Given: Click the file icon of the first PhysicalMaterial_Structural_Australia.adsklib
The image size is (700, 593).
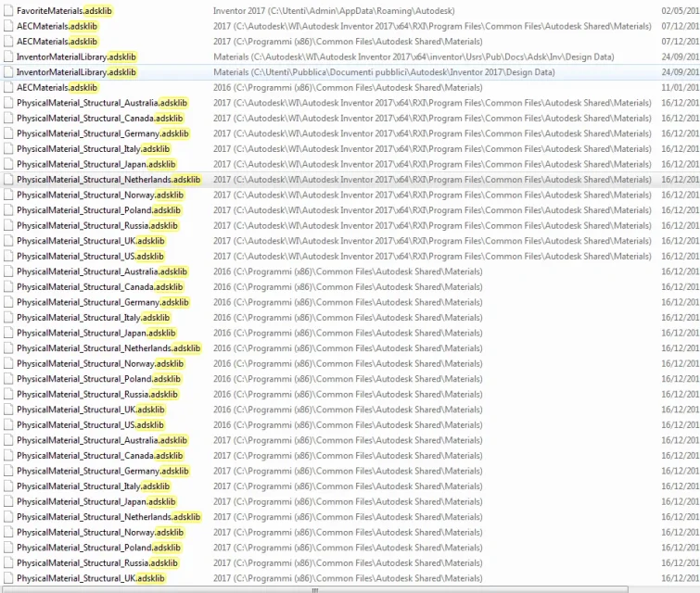Looking at the screenshot, I should point(8,103).
